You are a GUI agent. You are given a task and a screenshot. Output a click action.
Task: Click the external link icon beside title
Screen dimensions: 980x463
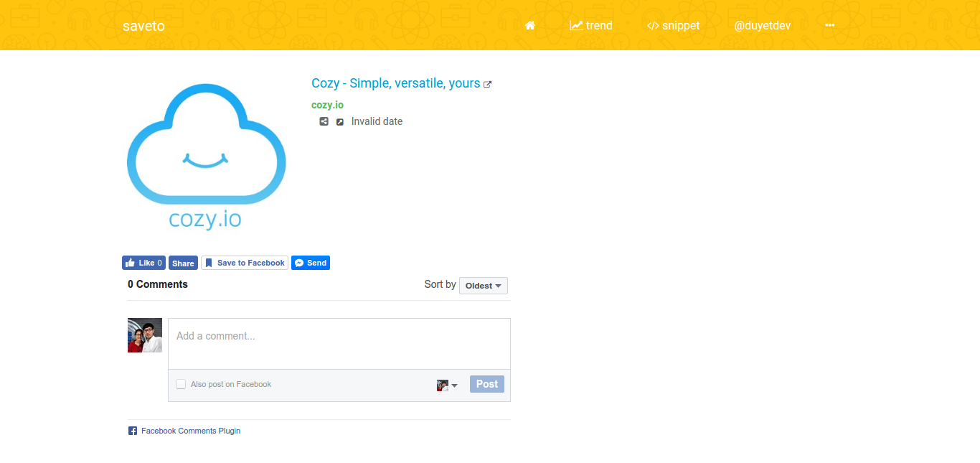[x=488, y=84]
